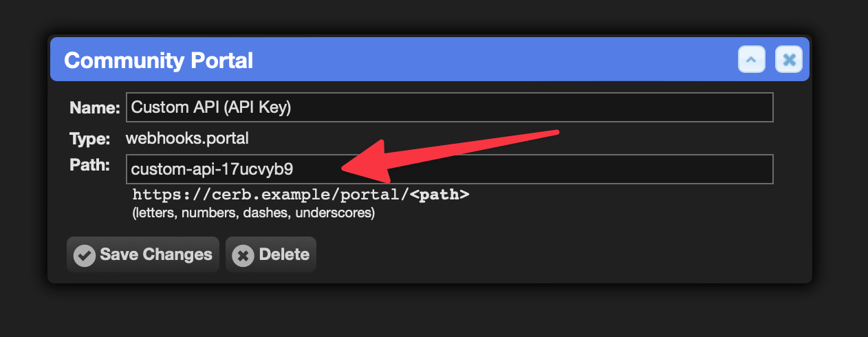This screenshot has width=868, height=337.
Task: Click the circled X icon on Delete
Action: click(243, 256)
